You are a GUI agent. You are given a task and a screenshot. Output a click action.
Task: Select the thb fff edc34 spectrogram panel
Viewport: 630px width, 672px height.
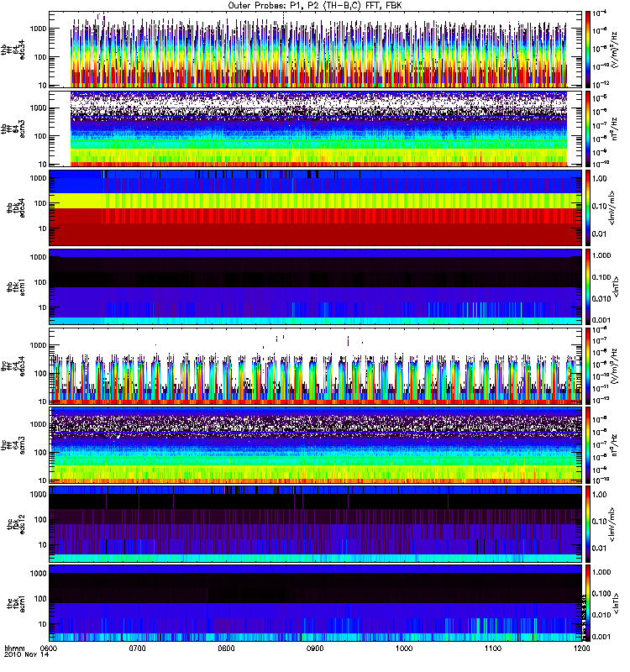(x=316, y=50)
